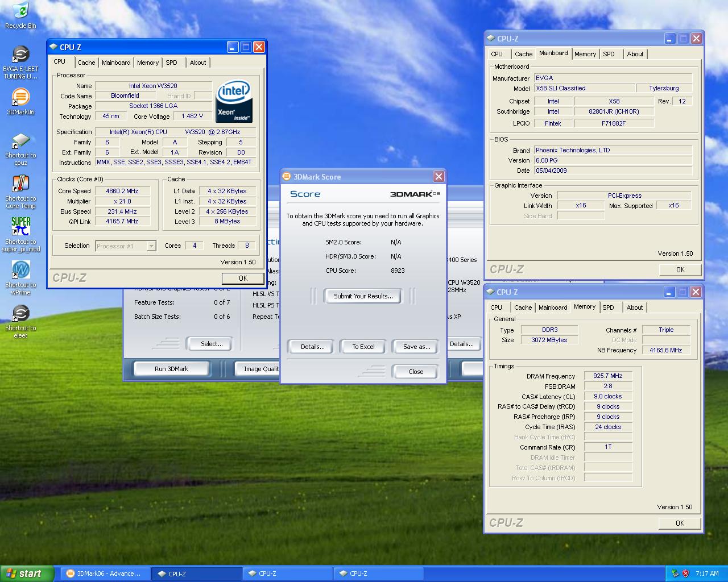
Task: Click Close in the 3DMark Score dialog
Action: click(416, 372)
